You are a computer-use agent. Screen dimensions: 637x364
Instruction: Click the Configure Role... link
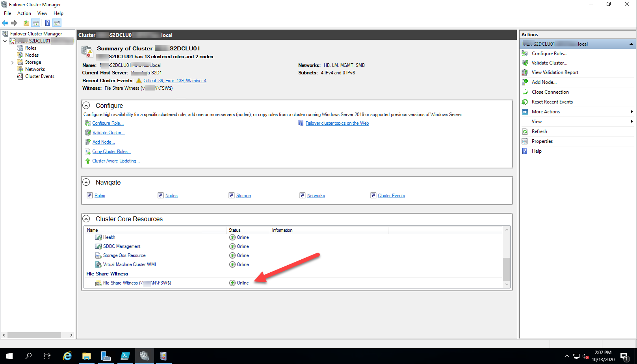tap(108, 123)
